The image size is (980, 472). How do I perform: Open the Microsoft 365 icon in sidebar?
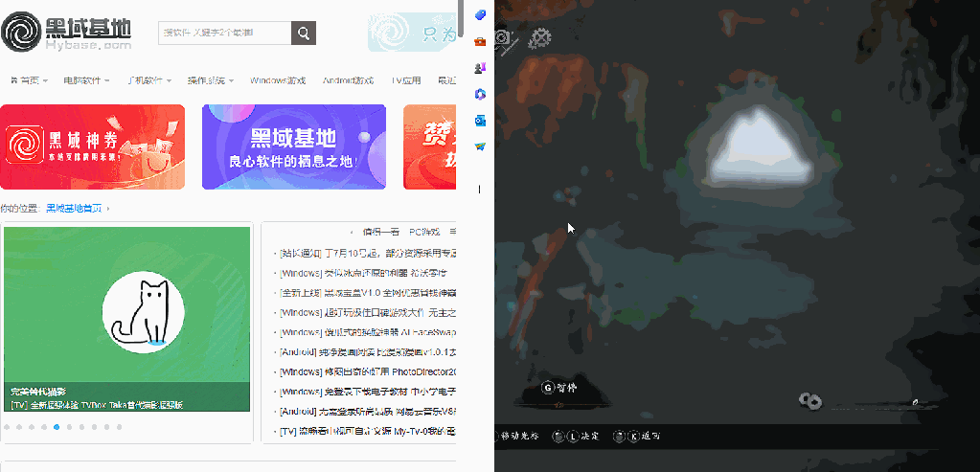tap(480, 94)
